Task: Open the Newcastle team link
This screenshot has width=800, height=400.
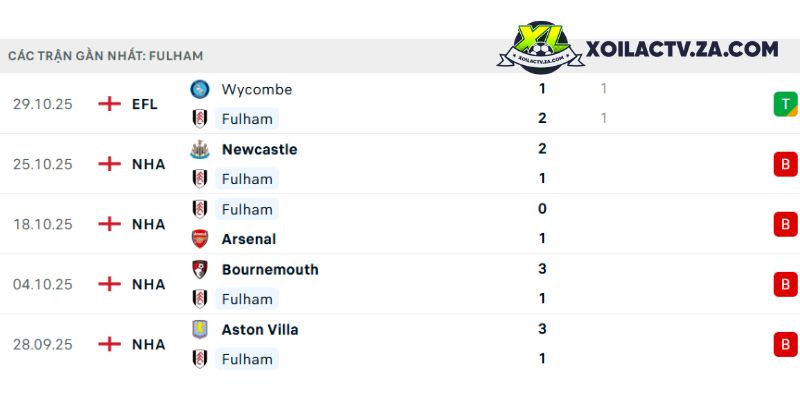Action: tap(259, 149)
